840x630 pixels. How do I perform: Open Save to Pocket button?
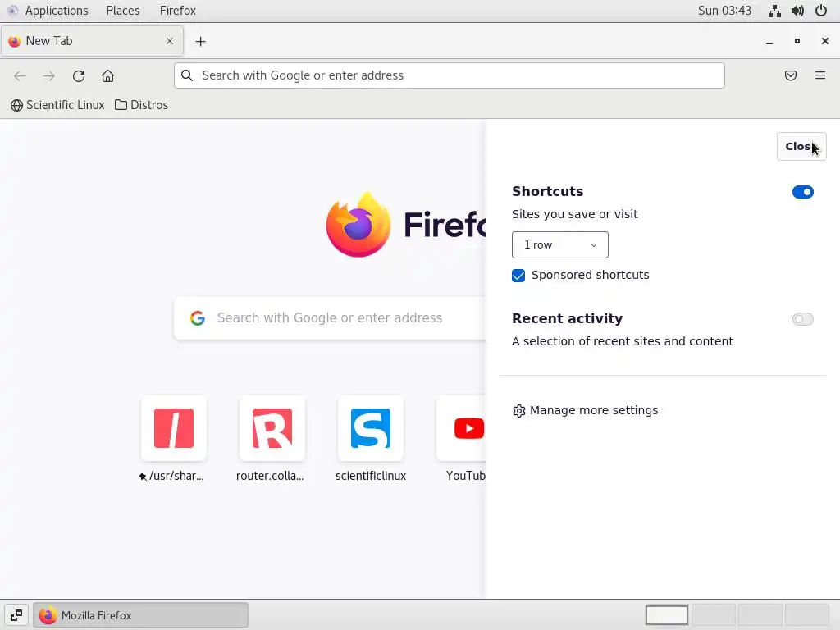[x=791, y=75]
